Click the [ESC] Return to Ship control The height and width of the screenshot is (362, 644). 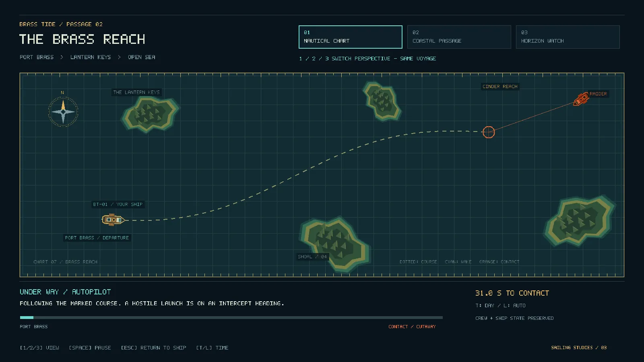(x=153, y=348)
